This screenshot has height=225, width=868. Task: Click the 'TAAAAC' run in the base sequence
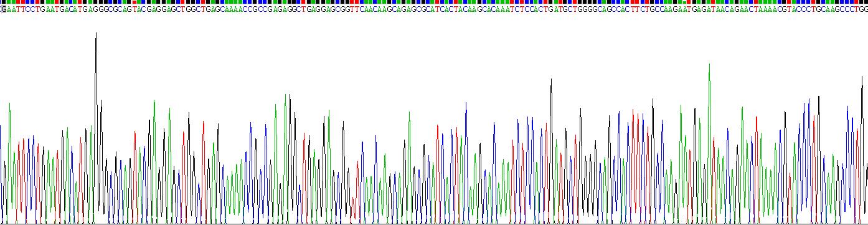click(768, 9)
